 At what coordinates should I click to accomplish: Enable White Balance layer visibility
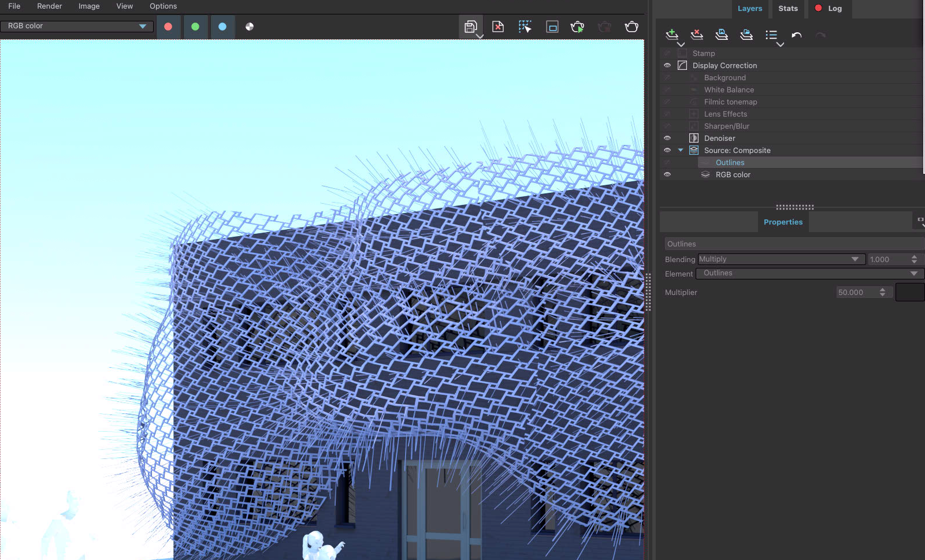click(x=667, y=89)
